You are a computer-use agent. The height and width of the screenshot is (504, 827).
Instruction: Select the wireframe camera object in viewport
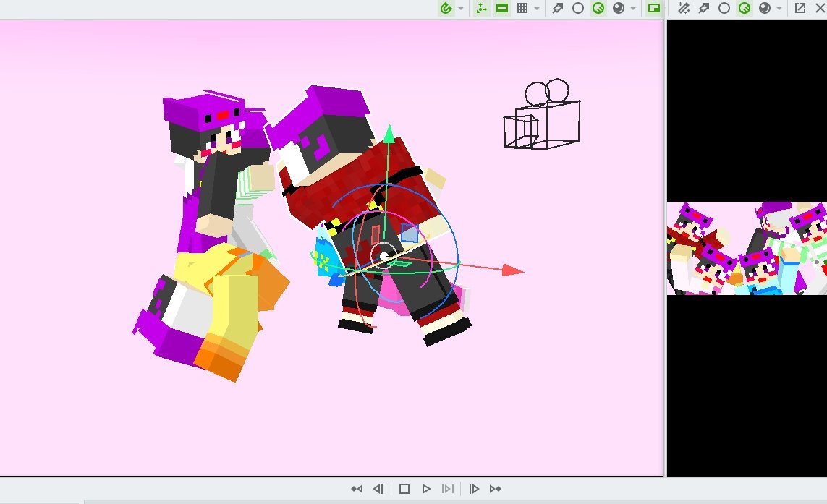542,114
